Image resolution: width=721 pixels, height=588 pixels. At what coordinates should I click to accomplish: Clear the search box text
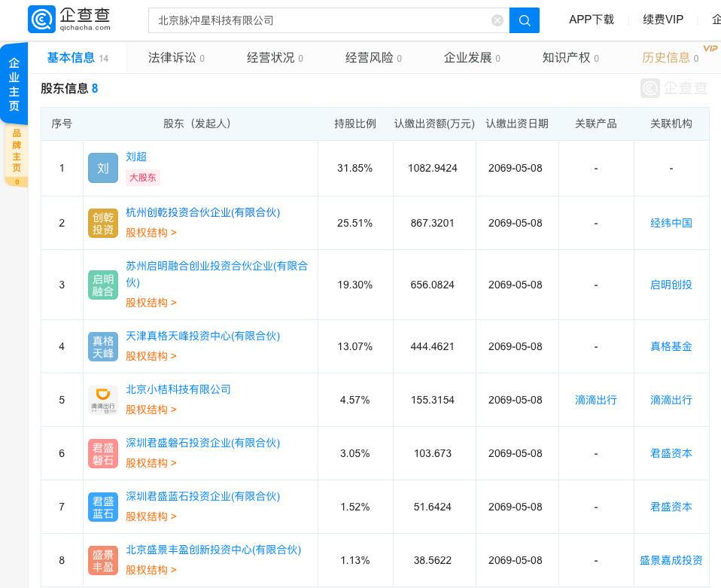497,20
